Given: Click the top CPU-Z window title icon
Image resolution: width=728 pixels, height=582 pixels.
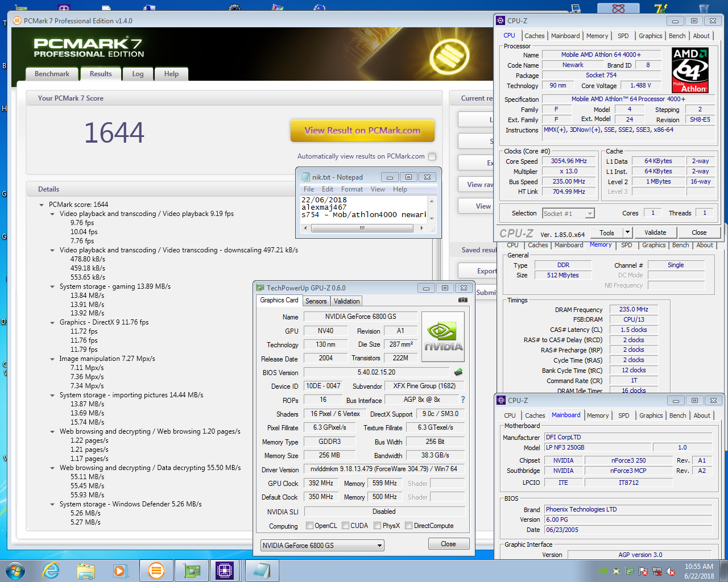Looking at the screenshot, I should [x=500, y=20].
